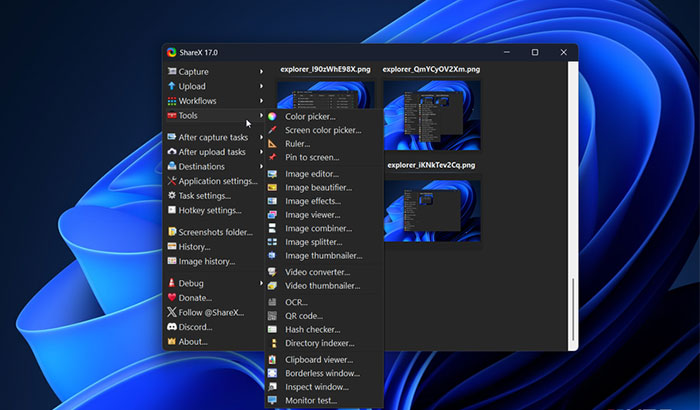700x410 pixels.
Task: Click the Image splitter icon
Action: click(x=272, y=242)
